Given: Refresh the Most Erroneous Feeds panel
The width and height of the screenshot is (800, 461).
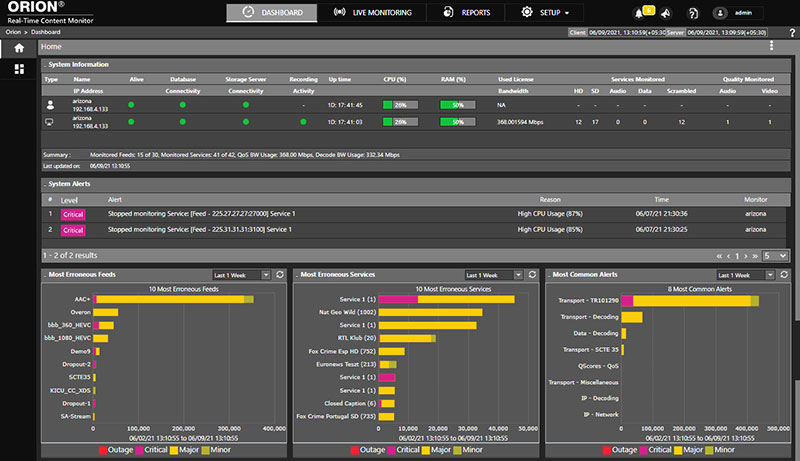Looking at the screenshot, I should (281, 274).
